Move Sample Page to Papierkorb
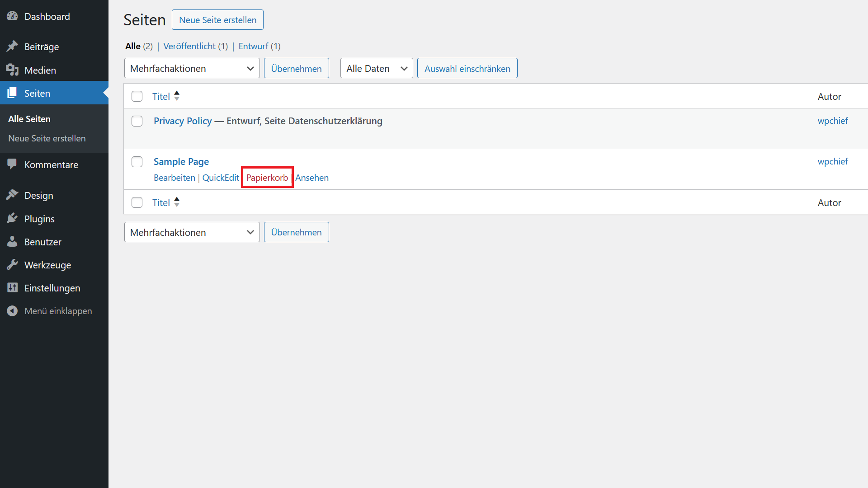The height and width of the screenshot is (488, 868). point(267,178)
